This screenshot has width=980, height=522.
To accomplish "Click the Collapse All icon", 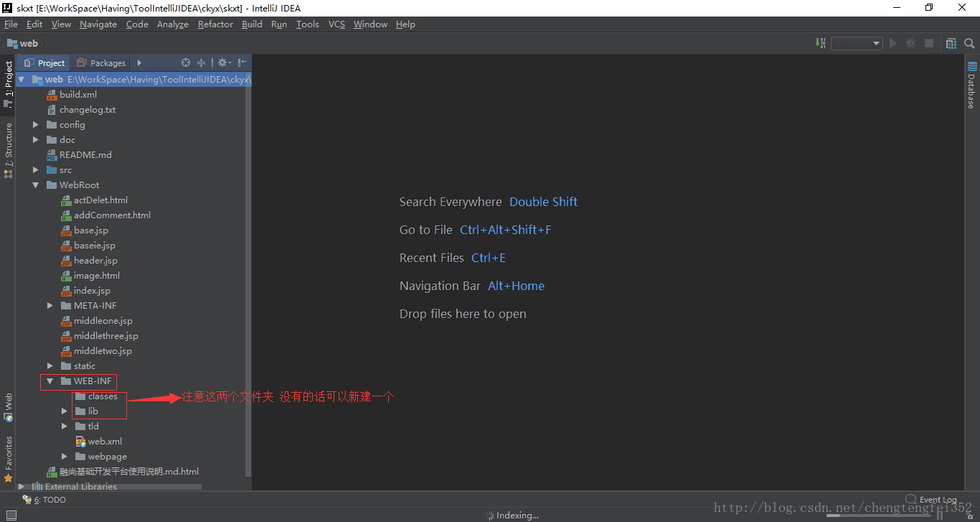I will click(202, 62).
